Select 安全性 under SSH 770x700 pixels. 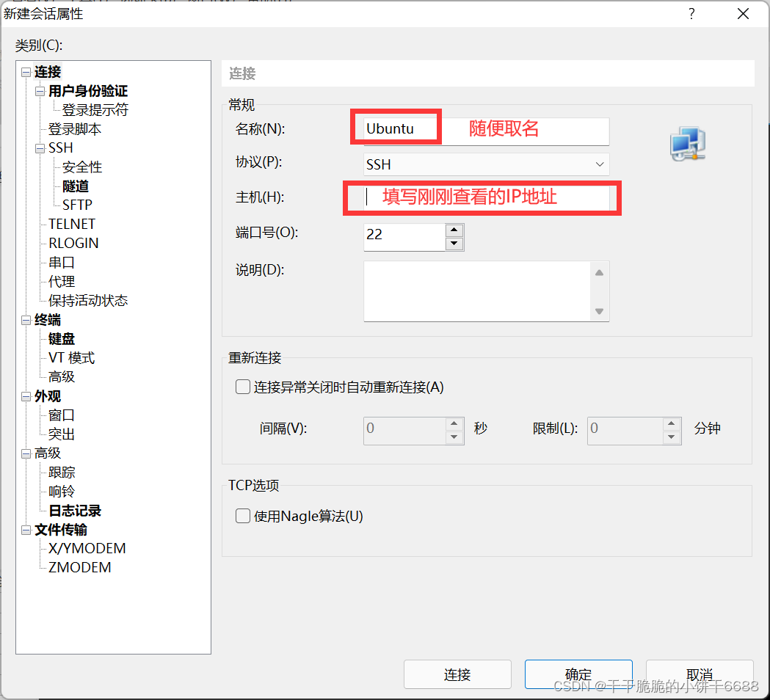82,167
